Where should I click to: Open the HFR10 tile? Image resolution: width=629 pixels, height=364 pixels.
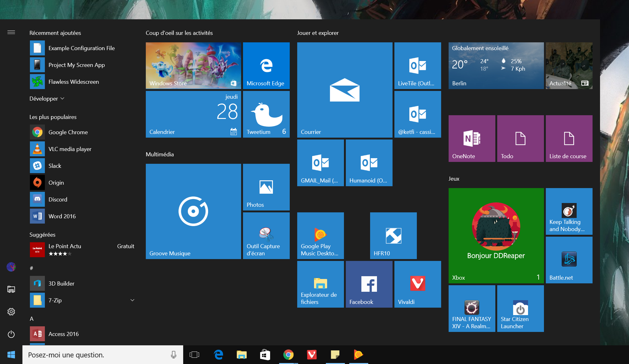click(393, 236)
